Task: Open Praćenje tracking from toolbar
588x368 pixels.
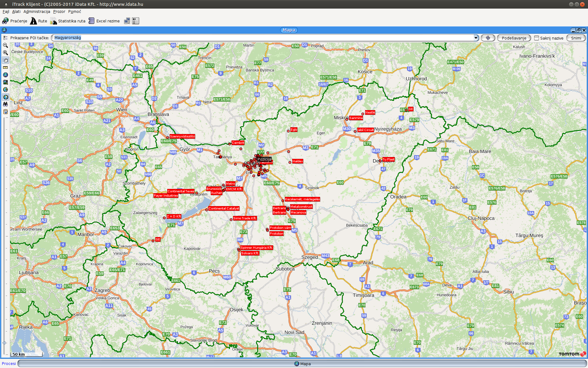Action: [x=15, y=21]
